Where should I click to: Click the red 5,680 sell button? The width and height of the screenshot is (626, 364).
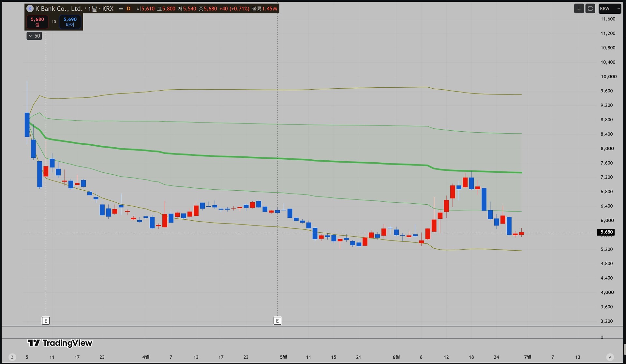click(37, 22)
